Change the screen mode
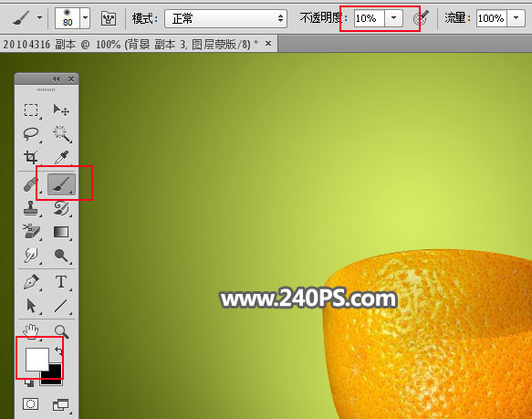532x419 pixels. [61, 404]
